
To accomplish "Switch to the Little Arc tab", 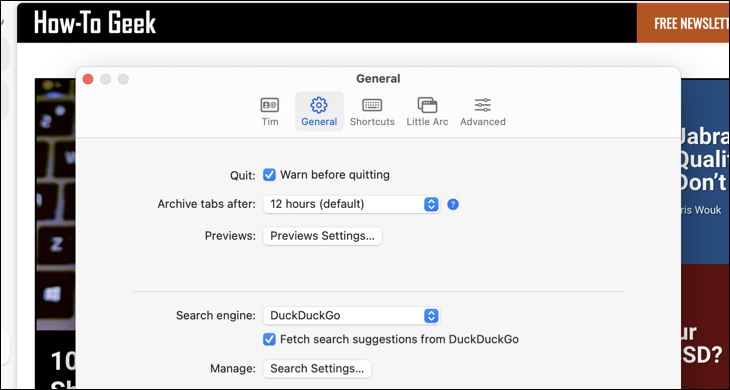I will click(427, 112).
